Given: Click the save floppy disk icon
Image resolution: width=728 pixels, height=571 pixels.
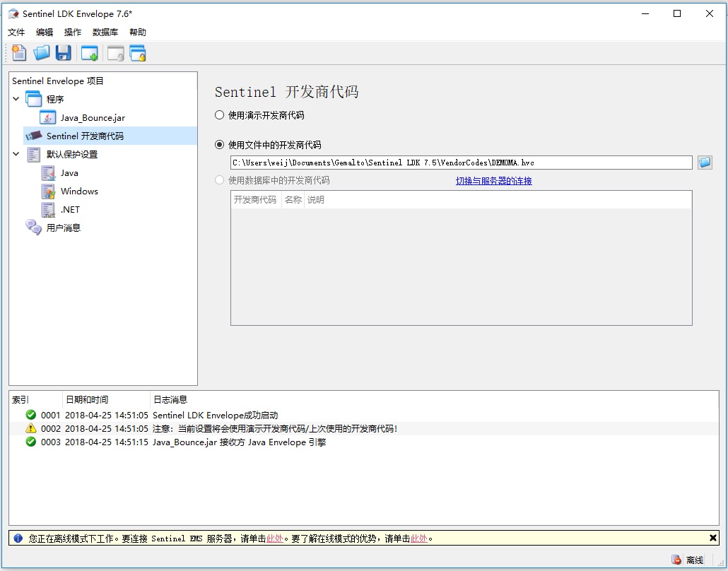Looking at the screenshot, I should pos(64,53).
